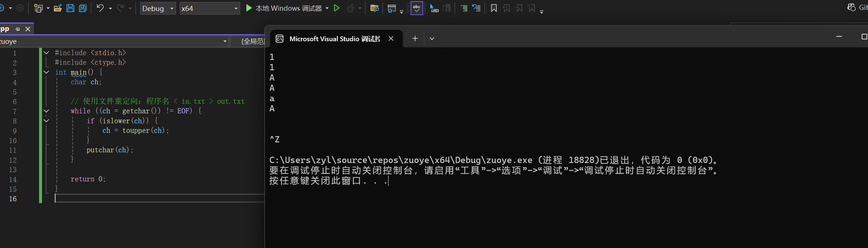Click putchar(ch) on line 11

coord(108,150)
